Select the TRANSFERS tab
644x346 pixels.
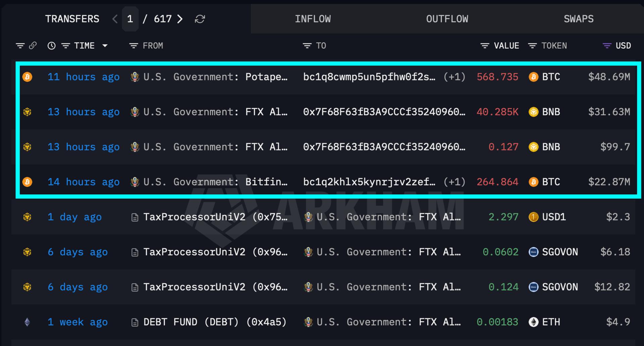[72, 19]
